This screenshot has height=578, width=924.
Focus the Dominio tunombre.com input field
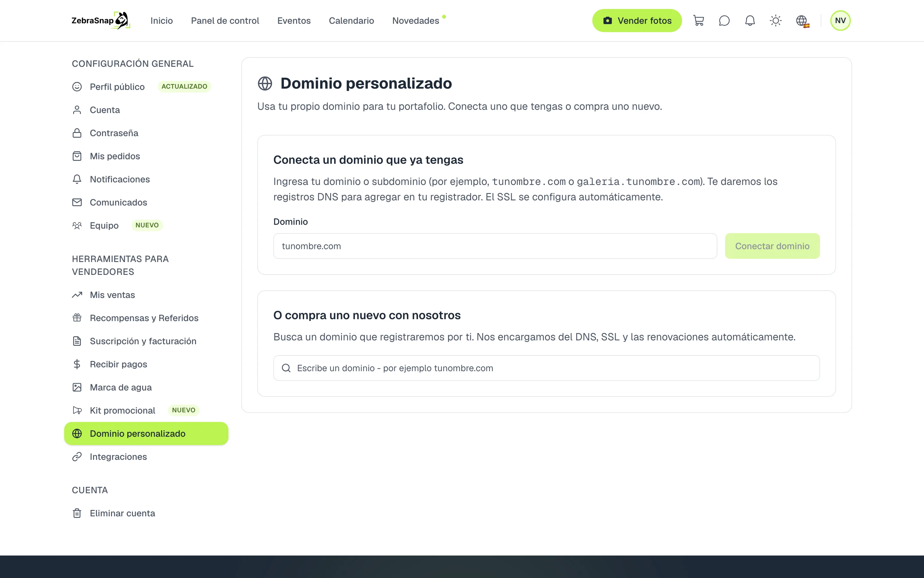click(495, 246)
